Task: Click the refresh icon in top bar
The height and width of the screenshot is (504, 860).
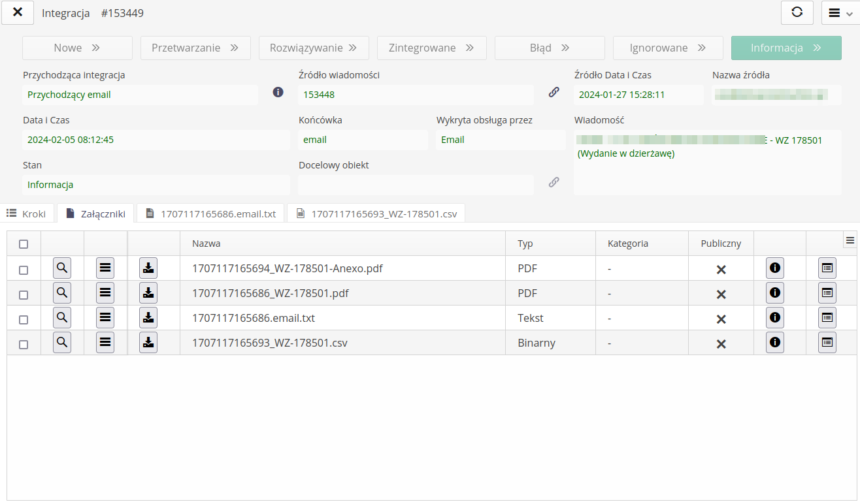Action: [x=797, y=12]
